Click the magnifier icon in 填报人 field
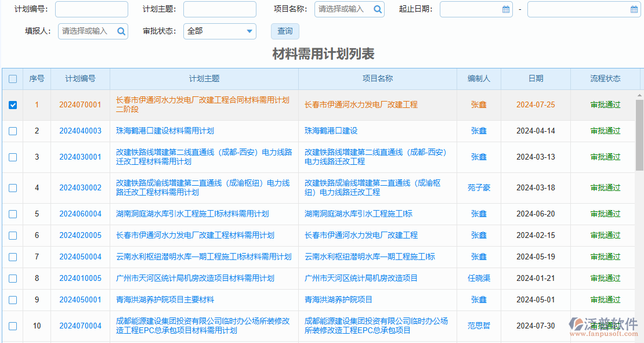 [x=121, y=31]
